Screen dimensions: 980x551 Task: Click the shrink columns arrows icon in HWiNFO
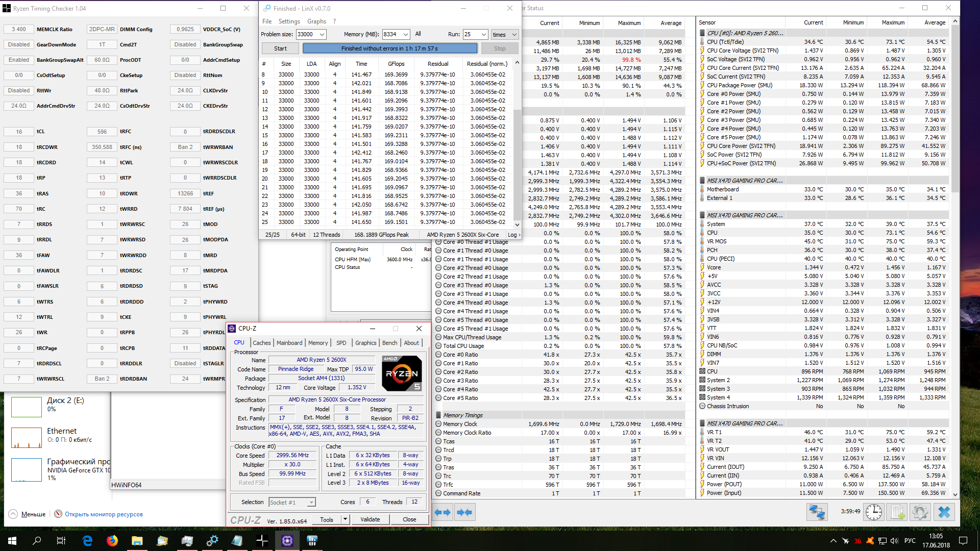tap(464, 512)
